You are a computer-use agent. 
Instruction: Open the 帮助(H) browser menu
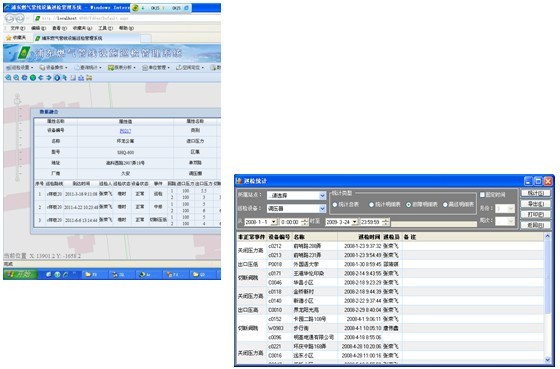pyautogui.click(x=126, y=28)
